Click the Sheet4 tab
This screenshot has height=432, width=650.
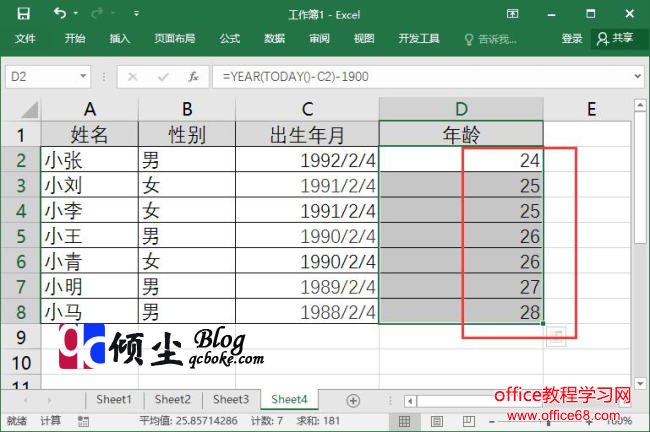coord(289,400)
